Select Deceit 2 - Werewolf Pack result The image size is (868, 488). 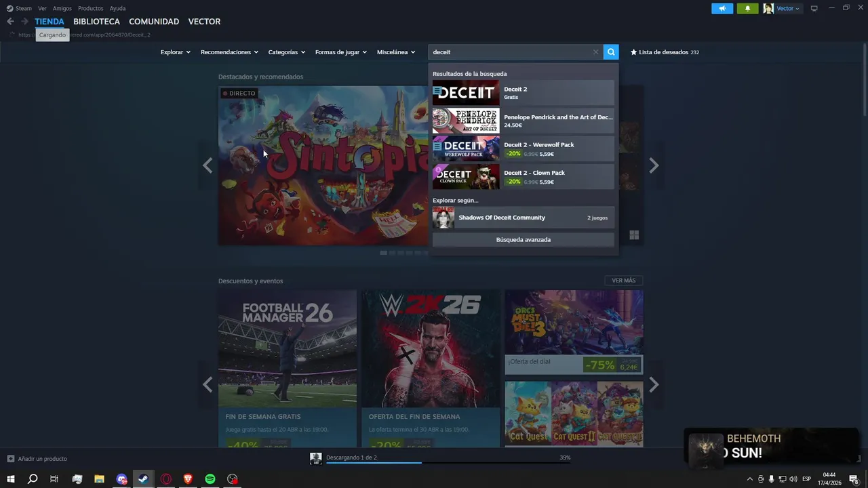[524, 148]
